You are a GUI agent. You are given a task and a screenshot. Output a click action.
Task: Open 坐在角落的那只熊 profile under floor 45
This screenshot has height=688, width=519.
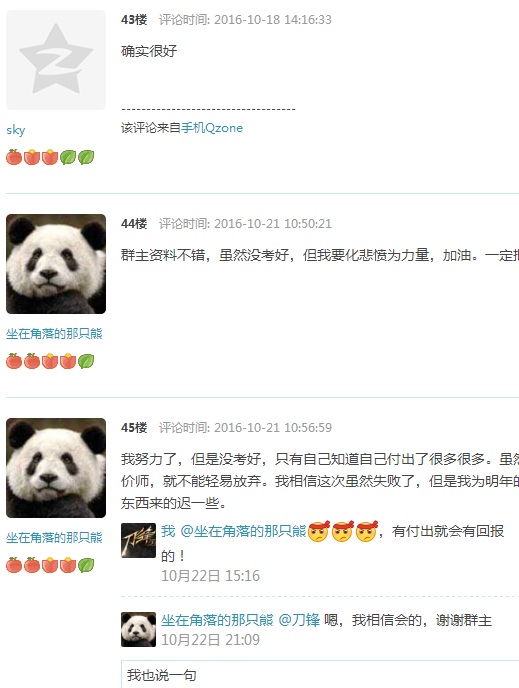pos(54,538)
